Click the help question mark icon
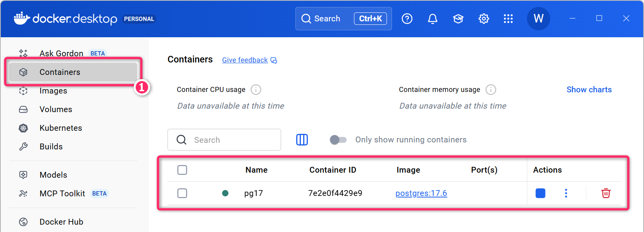 tap(407, 19)
